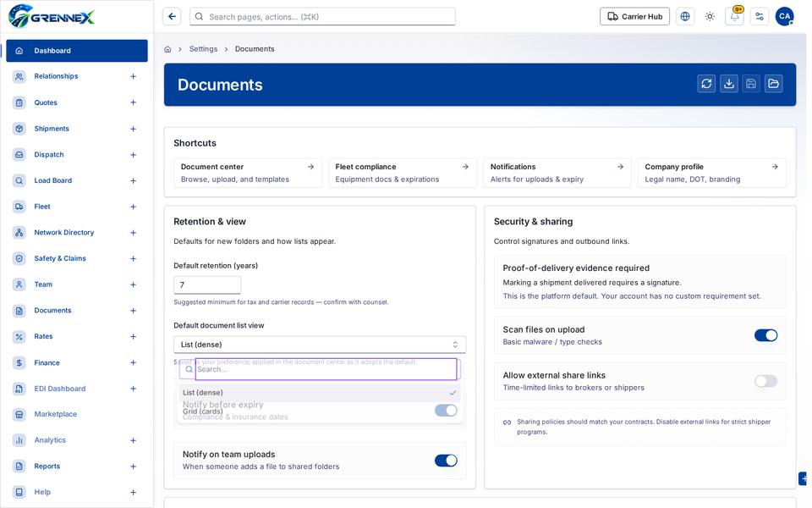Click download icon in Documents banner
The image size is (812, 508).
pos(728,84)
